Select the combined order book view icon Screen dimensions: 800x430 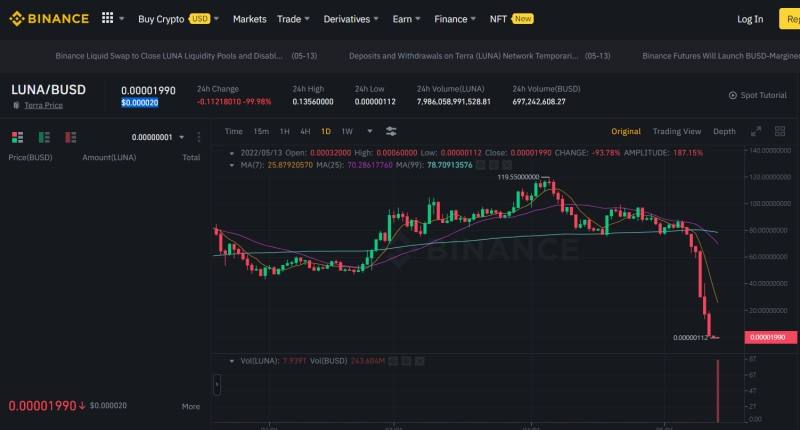click(17, 137)
